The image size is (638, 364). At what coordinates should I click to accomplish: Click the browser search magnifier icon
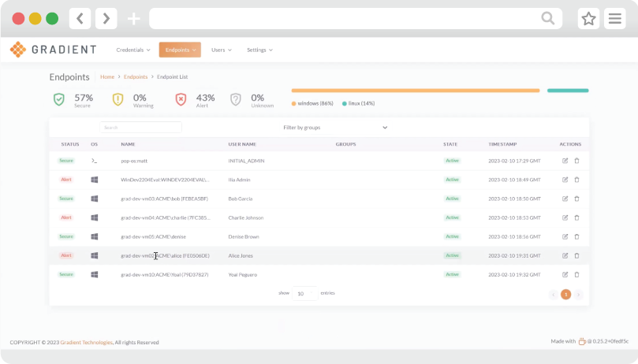(x=547, y=18)
